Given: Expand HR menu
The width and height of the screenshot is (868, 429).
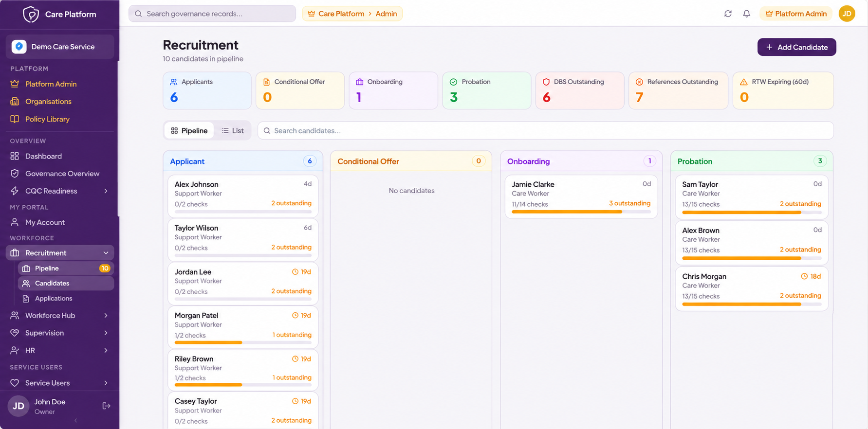Looking at the screenshot, I should [x=106, y=350].
